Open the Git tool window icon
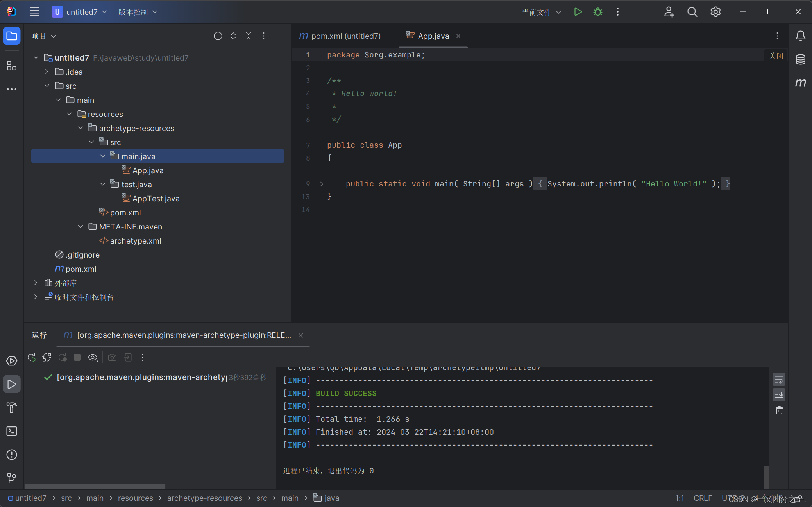Image resolution: width=812 pixels, height=507 pixels. click(11, 478)
